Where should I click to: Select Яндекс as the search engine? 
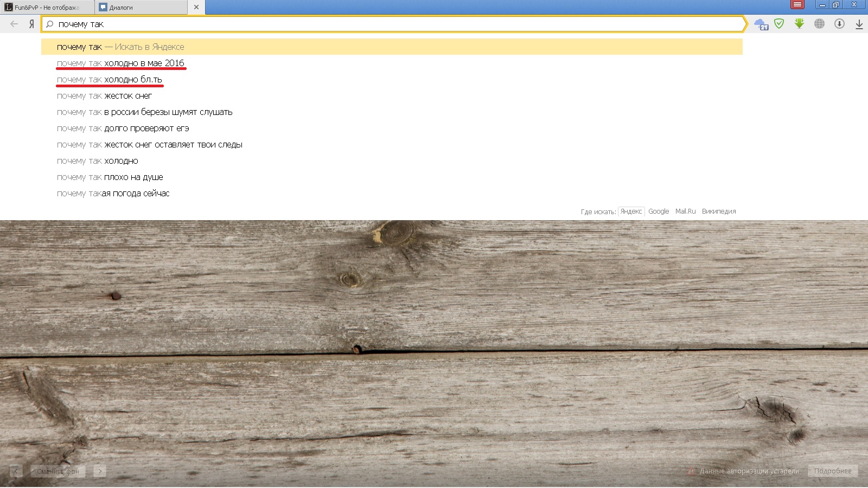[x=631, y=211]
